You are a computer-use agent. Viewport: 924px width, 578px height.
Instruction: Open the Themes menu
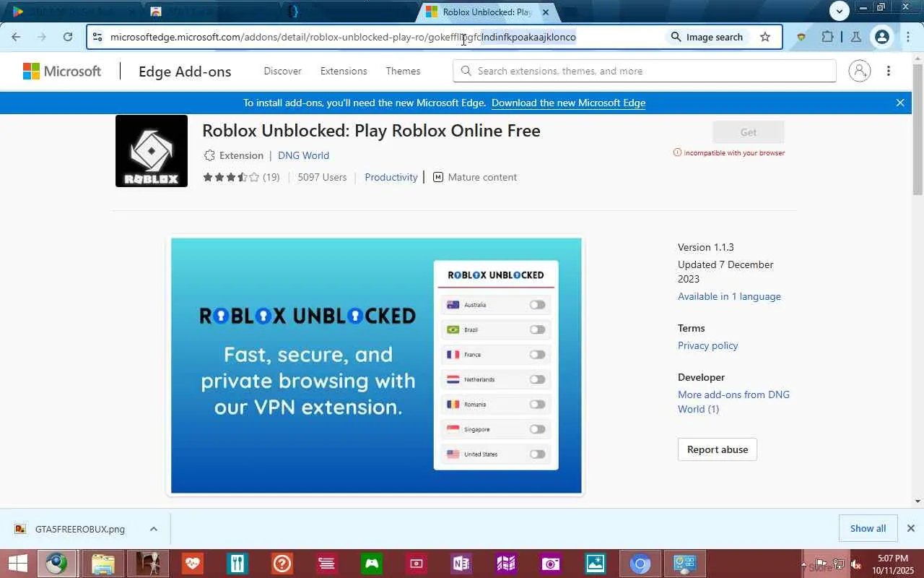point(403,71)
